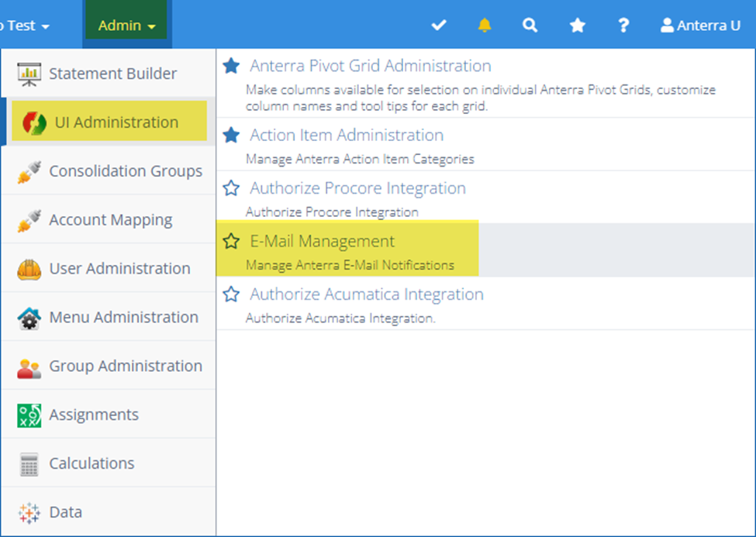Screen dimensions: 756x537
Task: Click 'Authorize Acumatica Integration.' description text
Action: 340,318
